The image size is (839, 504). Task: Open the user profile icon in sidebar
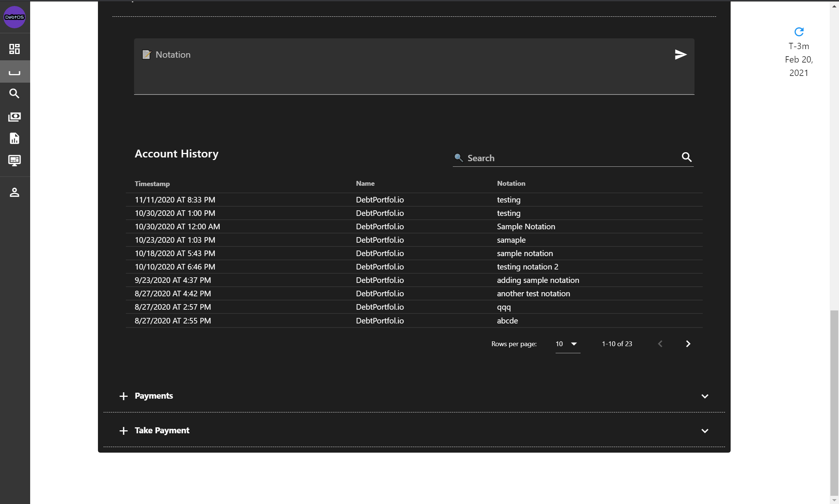(x=15, y=192)
